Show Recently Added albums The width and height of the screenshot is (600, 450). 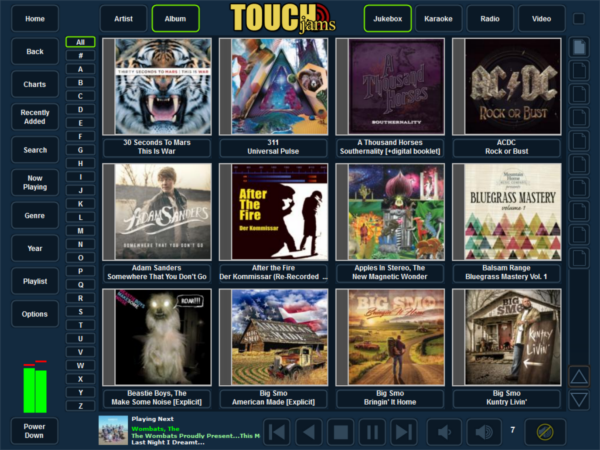(35, 117)
